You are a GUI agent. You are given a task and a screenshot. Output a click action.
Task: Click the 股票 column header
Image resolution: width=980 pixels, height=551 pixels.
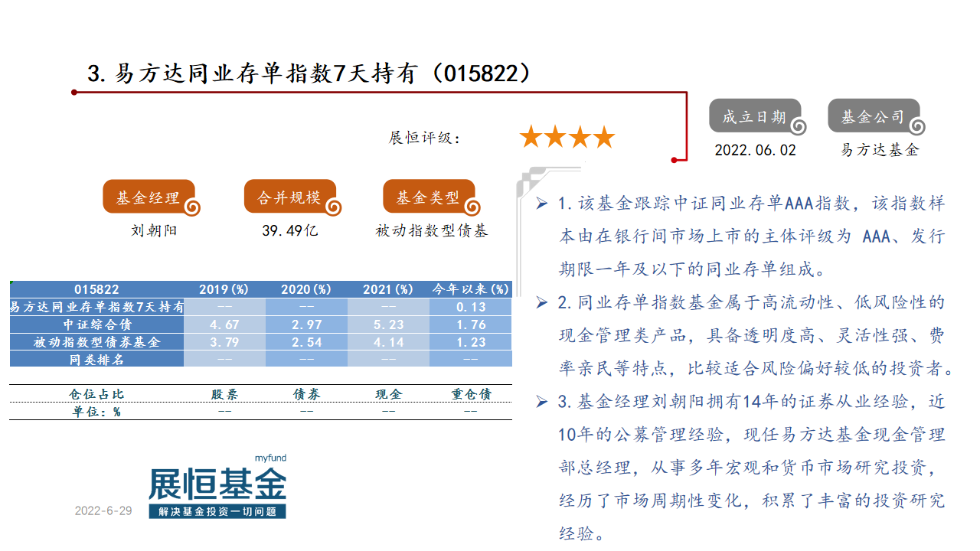click(x=224, y=394)
